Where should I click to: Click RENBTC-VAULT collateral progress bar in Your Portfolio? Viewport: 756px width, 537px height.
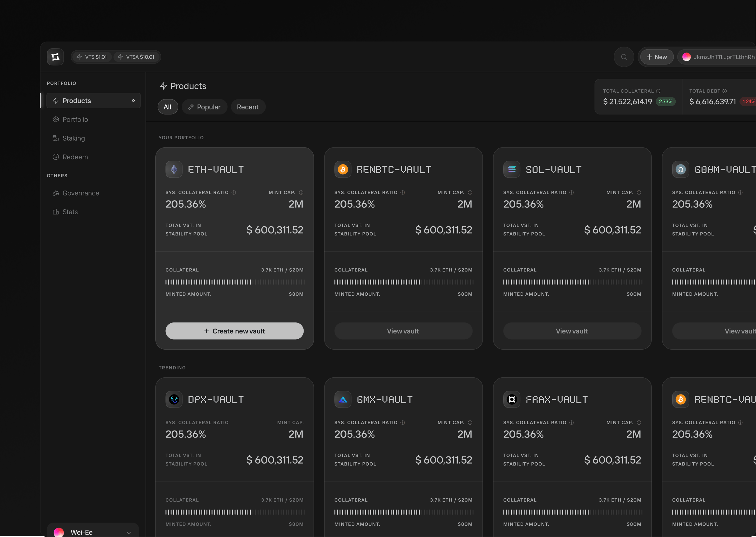[x=403, y=282]
